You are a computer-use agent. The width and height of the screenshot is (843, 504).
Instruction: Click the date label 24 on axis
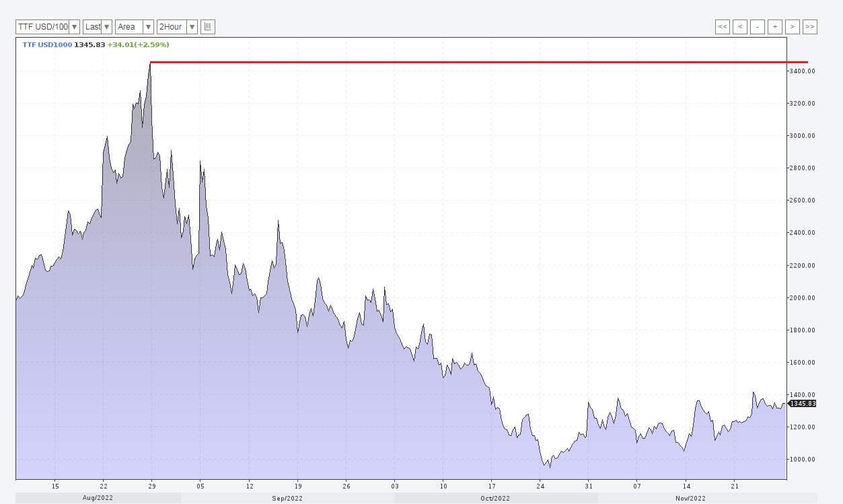pos(540,486)
